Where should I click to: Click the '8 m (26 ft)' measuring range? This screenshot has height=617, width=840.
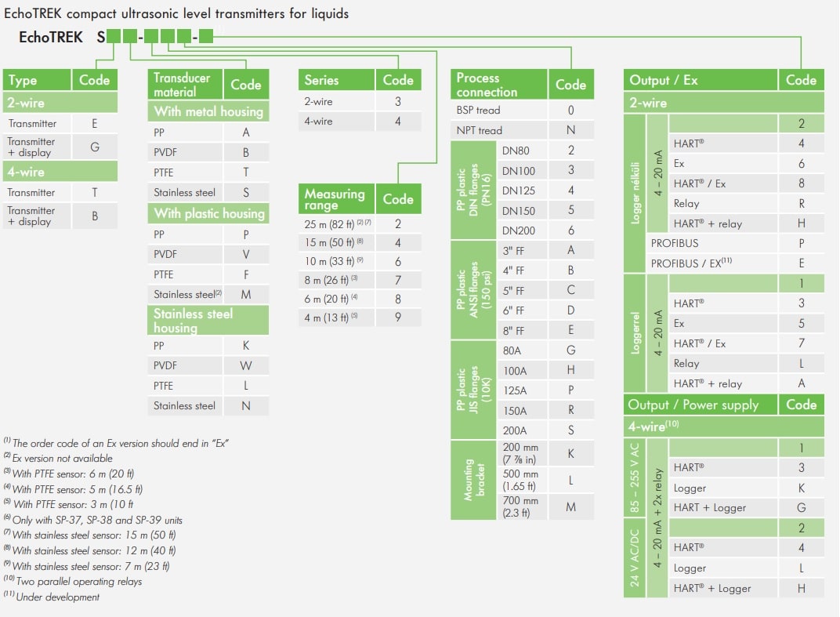pos(360,281)
